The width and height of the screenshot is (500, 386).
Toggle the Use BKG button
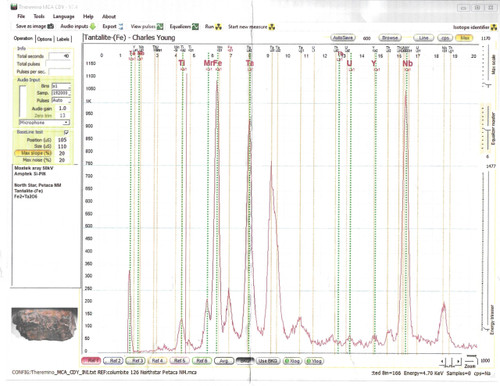click(x=268, y=361)
